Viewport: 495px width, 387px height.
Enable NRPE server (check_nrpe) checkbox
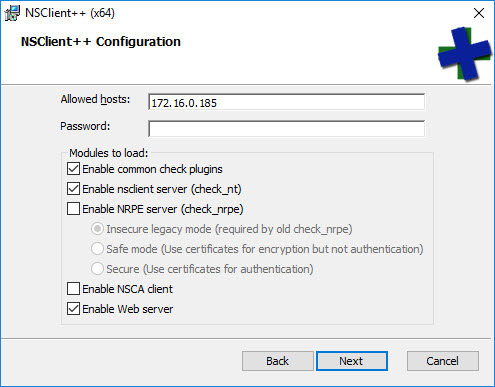(73, 209)
